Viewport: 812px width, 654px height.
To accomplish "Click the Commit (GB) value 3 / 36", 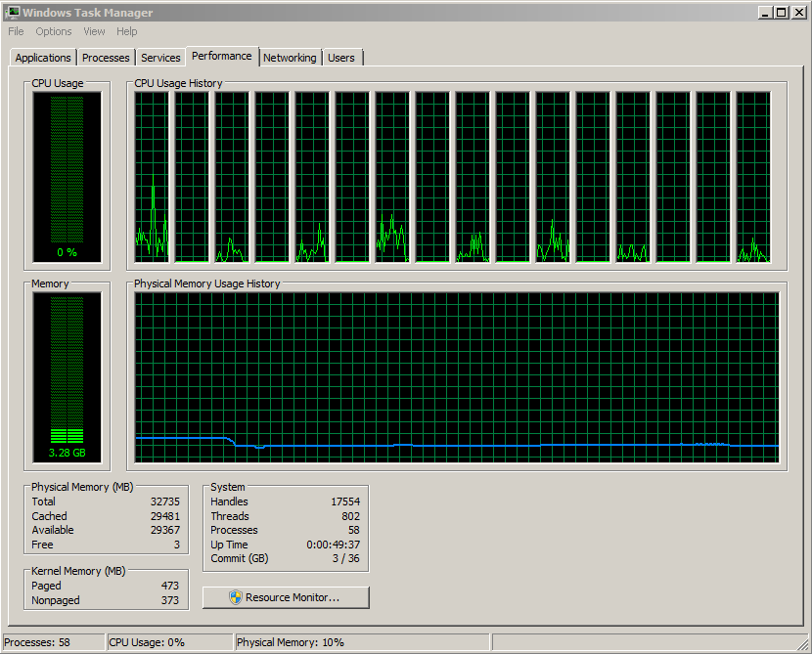I will (346, 559).
